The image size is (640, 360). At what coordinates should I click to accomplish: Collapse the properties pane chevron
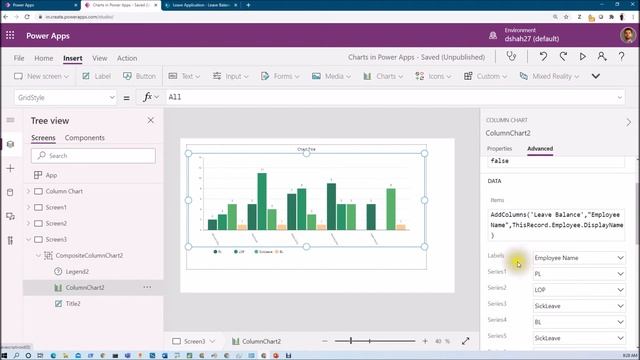coord(629,122)
